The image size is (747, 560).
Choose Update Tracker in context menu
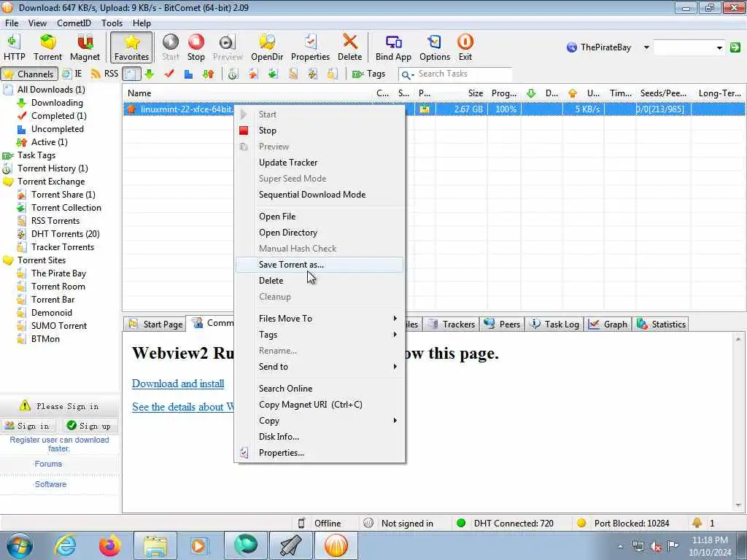point(320,163)
